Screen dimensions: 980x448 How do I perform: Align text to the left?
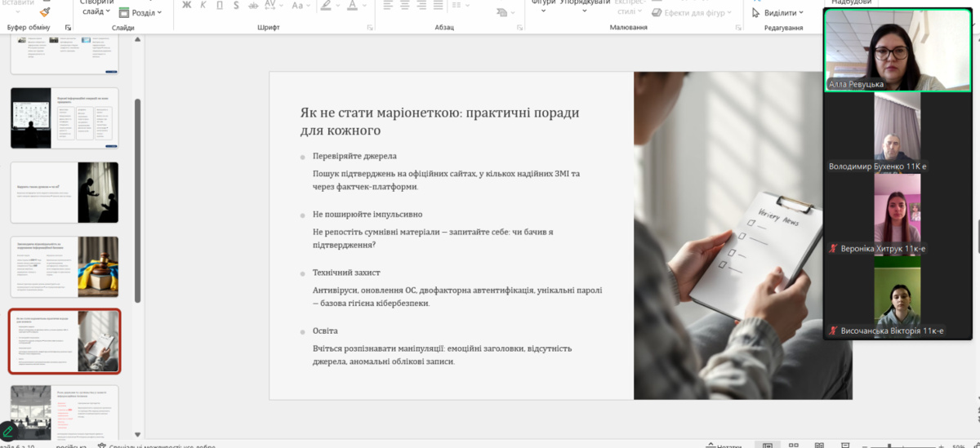click(x=388, y=6)
